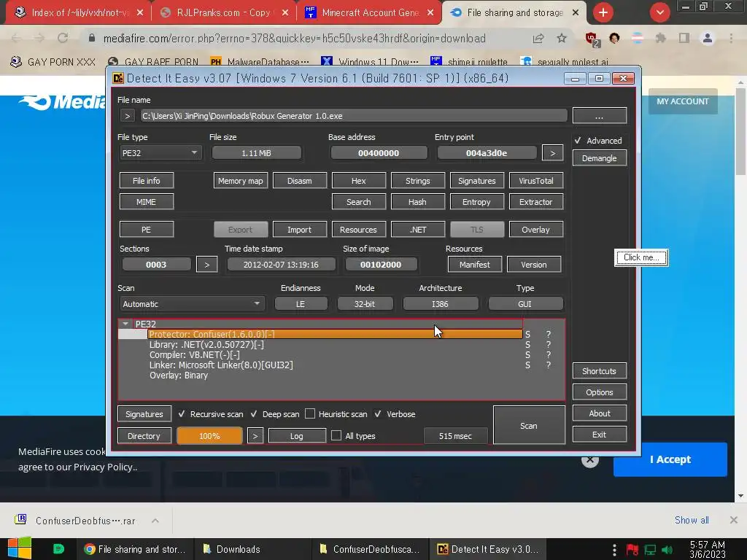Open Chrome three-dot menu
747x560 pixels.
(x=731, y=39)
